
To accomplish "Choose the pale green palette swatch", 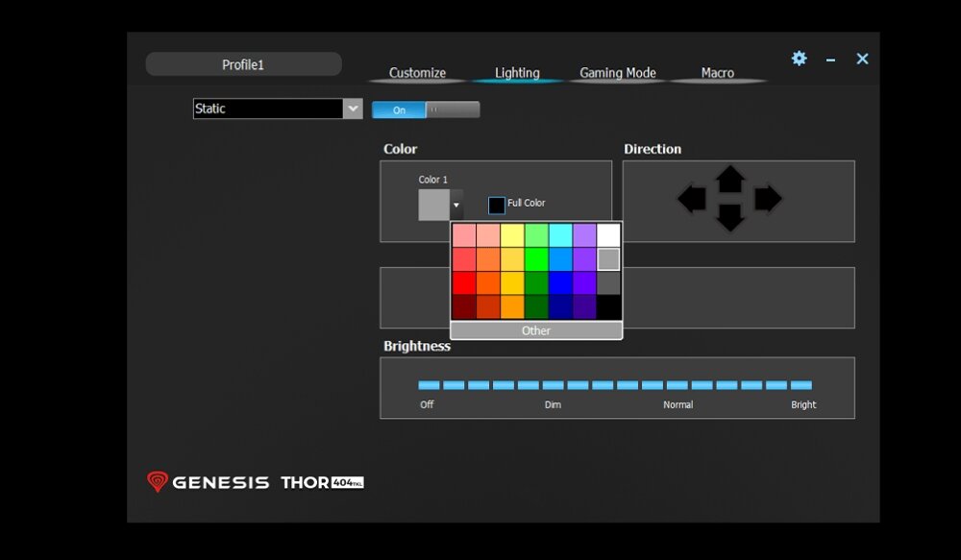I will [x=536, y=235].
